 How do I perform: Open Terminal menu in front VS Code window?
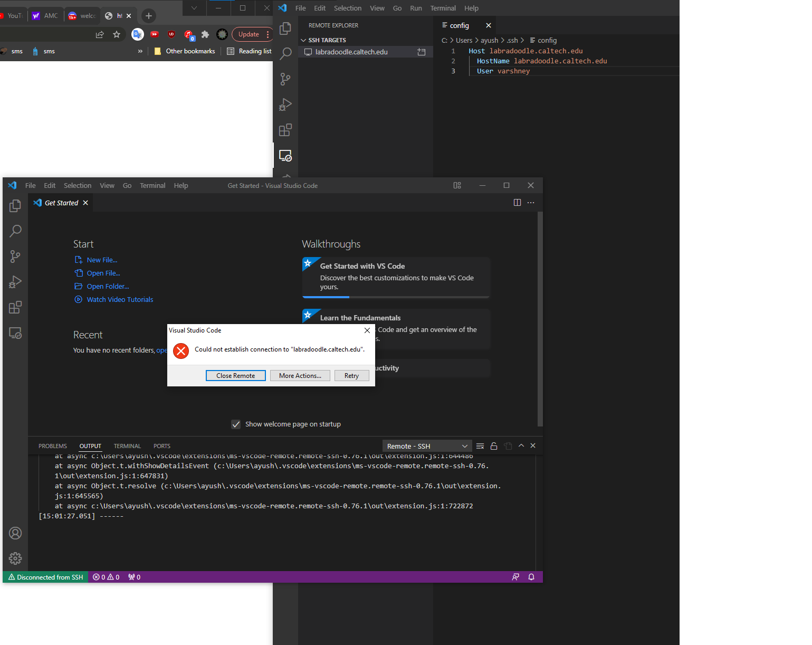tap(152, 185)
